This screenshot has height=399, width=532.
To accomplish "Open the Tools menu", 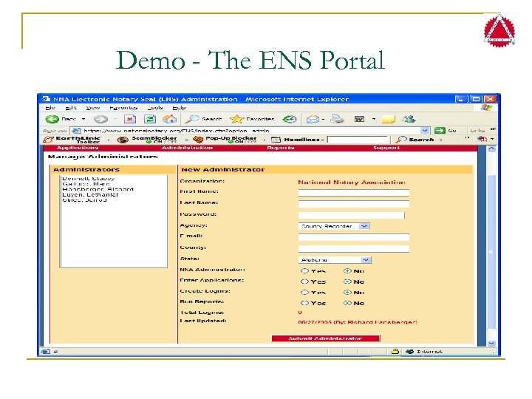I will click(155, 108).
